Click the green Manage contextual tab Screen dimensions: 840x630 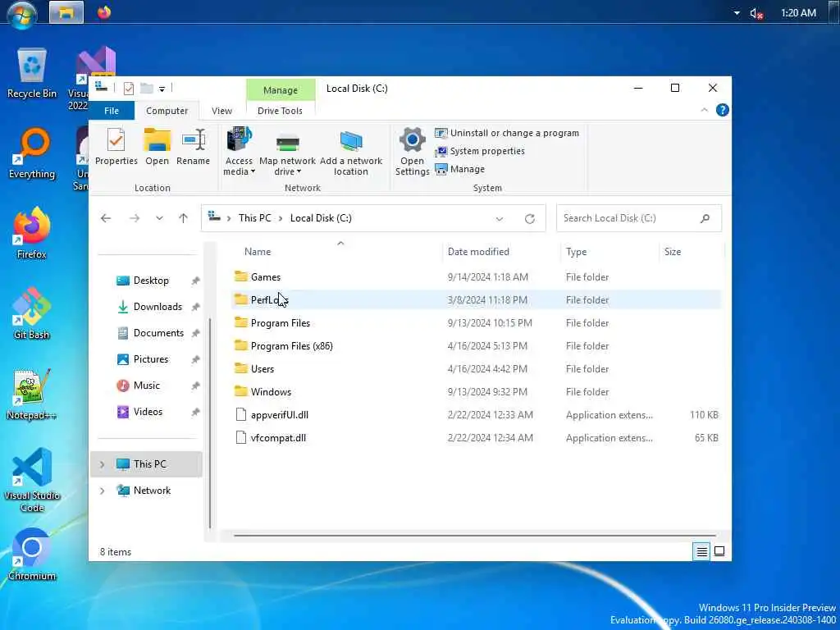[281, 90]
